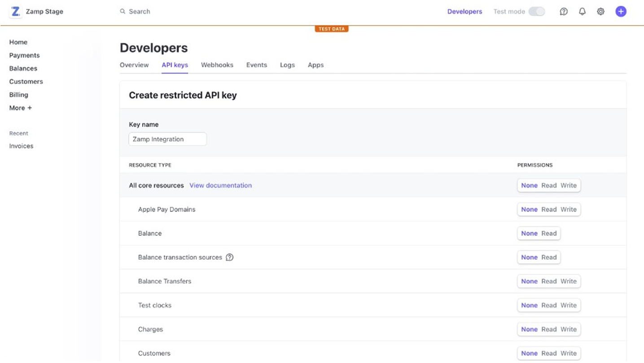Set Balance Transfers permission to Write
This screenshot has width=644, height=363.
(x=569, y=281)
